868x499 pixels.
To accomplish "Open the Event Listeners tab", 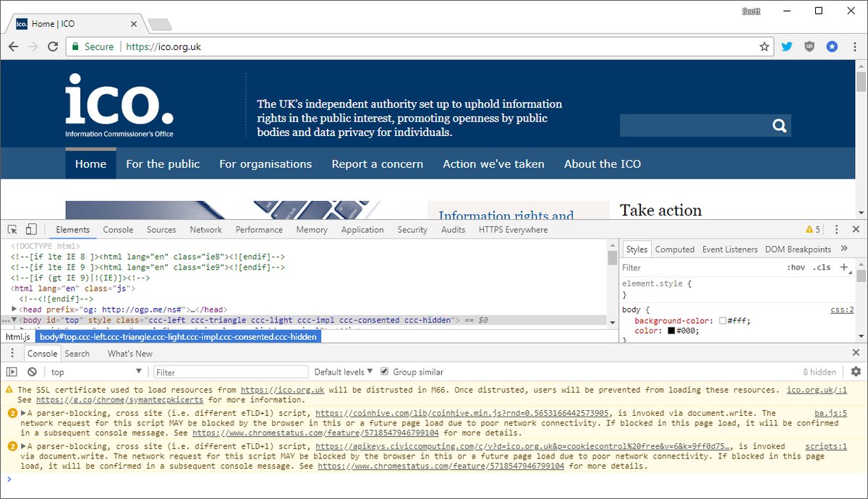I will (730, 249).
